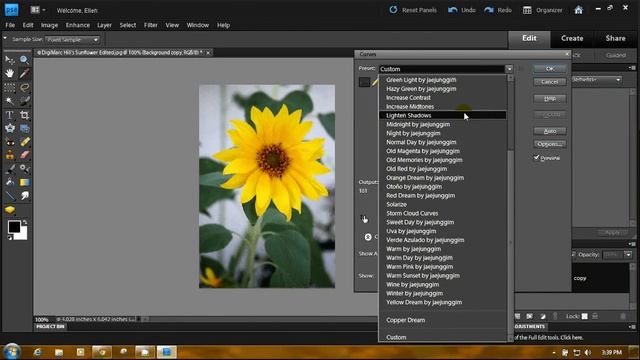The image size is (640, 360).
Task: Reset to default colors small icon
Action: point(10,238)
